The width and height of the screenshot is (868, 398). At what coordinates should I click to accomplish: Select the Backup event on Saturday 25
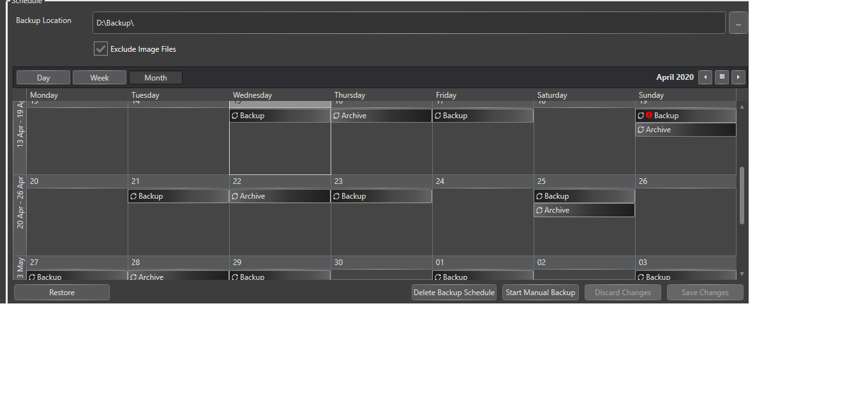pos(585,196)
